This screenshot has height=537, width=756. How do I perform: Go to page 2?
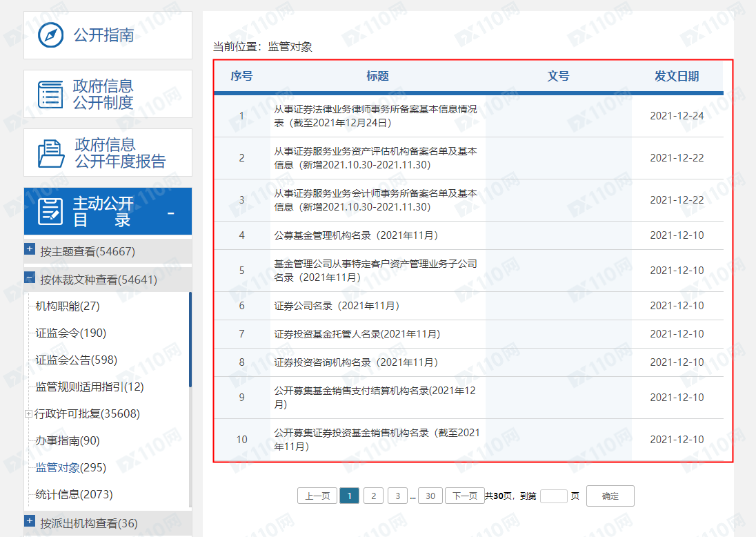pos(374,496)
